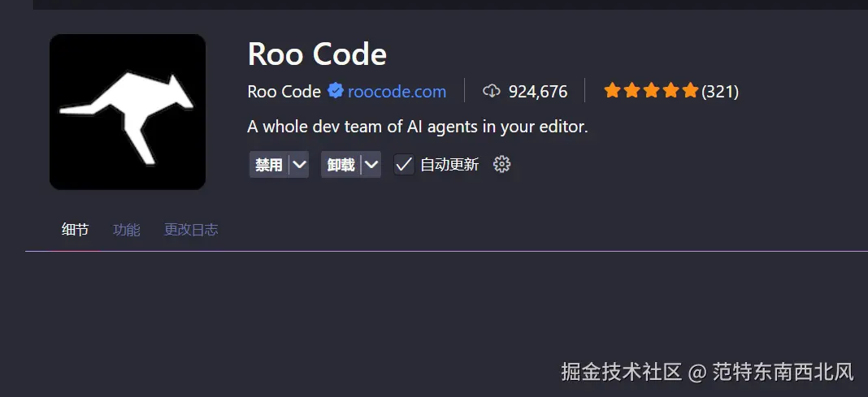The image size is (868, 397).
Task: Click the cloud download install icon
Action: click(x=491, y=91)
